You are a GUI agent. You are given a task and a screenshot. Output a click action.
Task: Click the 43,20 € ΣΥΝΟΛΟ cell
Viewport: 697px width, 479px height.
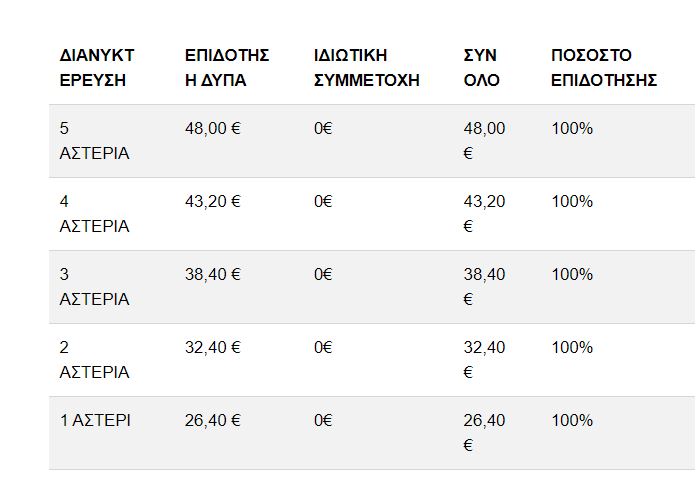pyautogui.click(x=485, y=214)
